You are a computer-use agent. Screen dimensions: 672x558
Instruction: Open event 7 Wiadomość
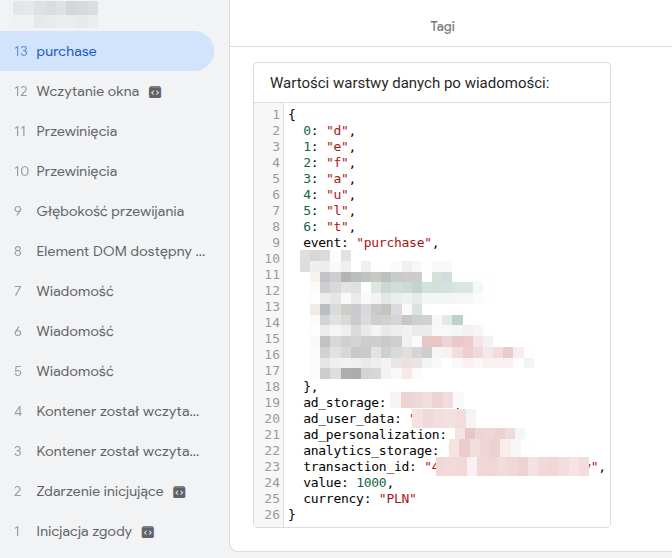75,291
